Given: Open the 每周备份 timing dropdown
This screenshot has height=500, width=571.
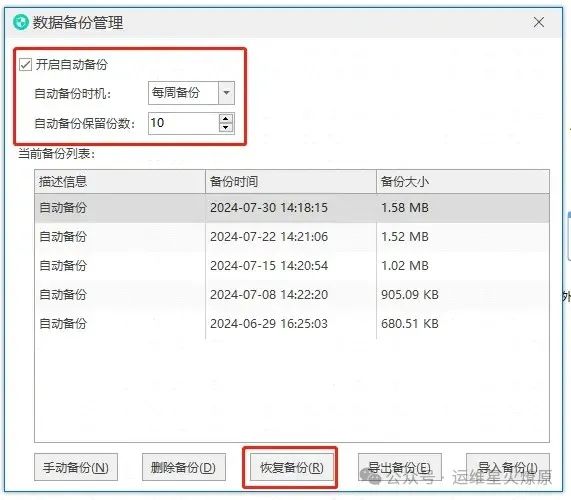Looking at the screenshot, I should [191, 93].
